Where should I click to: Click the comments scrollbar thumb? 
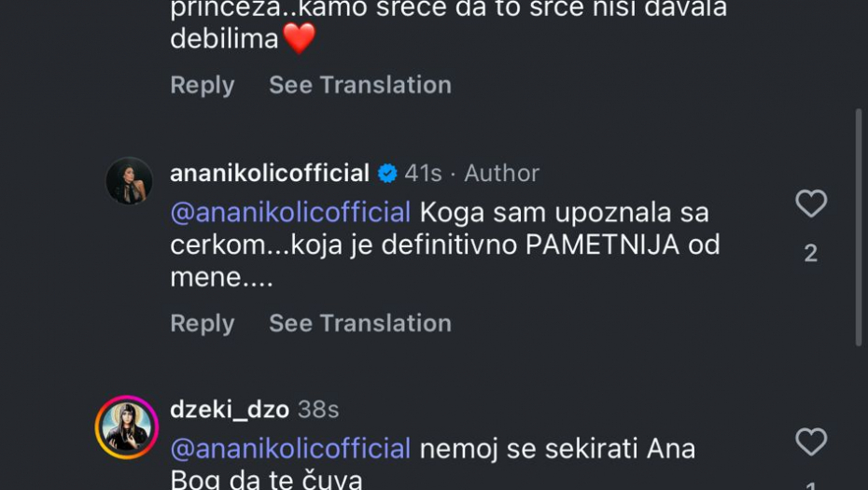click(x=859, y=227)
